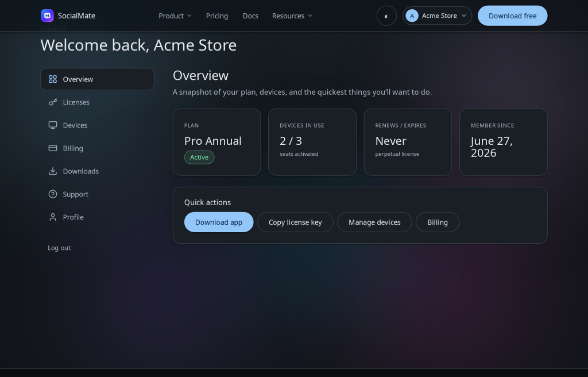The image size is (588, 377).
Task: Click the 'MEMBER SINCE' label
Action: click(x=492, y=125)
